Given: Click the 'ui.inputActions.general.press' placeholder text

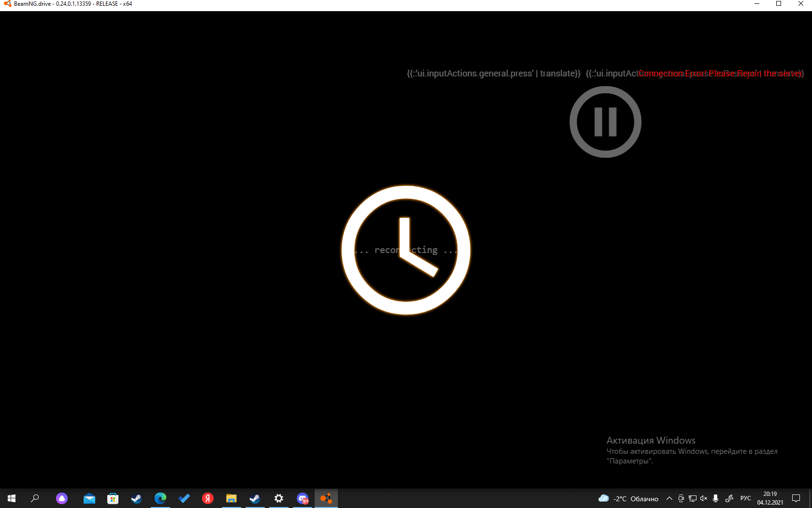Looking at the screenshot, I should (x=493, y=74).
